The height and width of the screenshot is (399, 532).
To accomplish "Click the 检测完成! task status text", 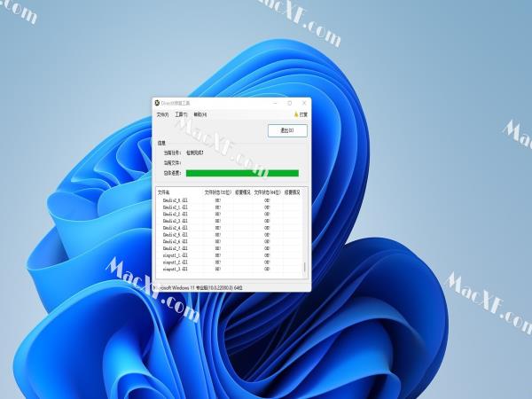I will point(195,153).
